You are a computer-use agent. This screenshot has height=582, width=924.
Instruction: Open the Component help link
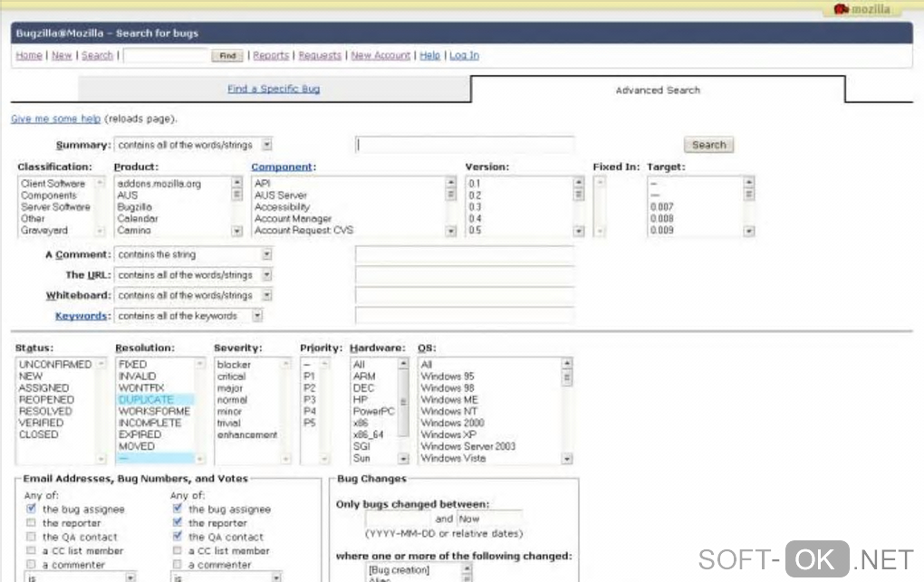tap(282, 167)
